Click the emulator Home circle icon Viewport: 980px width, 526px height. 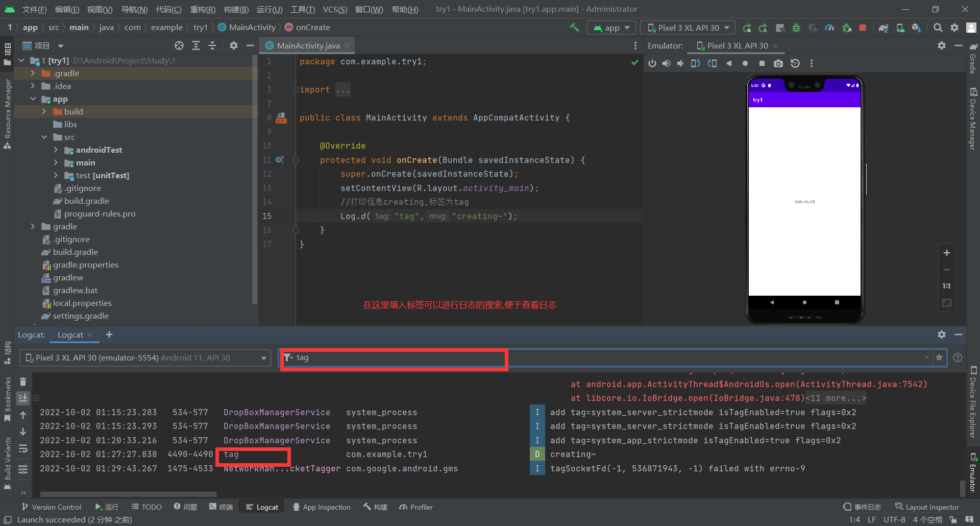(745, 63)
